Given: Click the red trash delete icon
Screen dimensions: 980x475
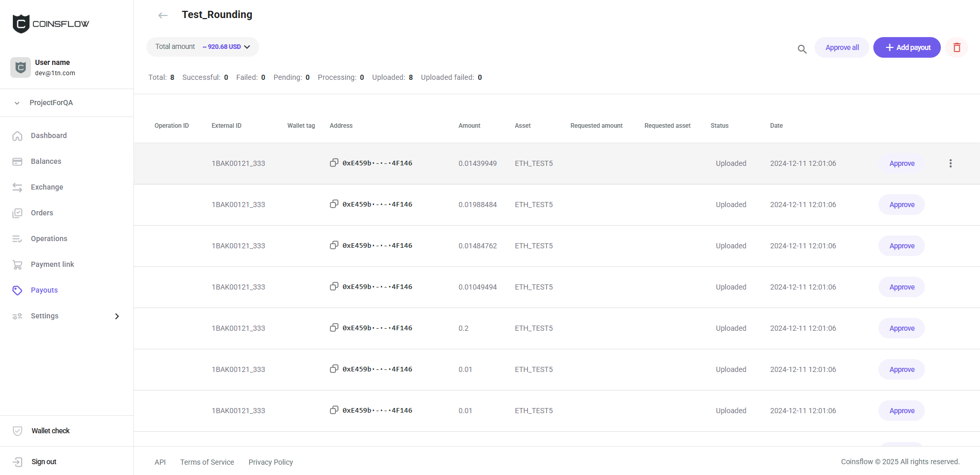Looking at the screenshot, I should 956,47.
